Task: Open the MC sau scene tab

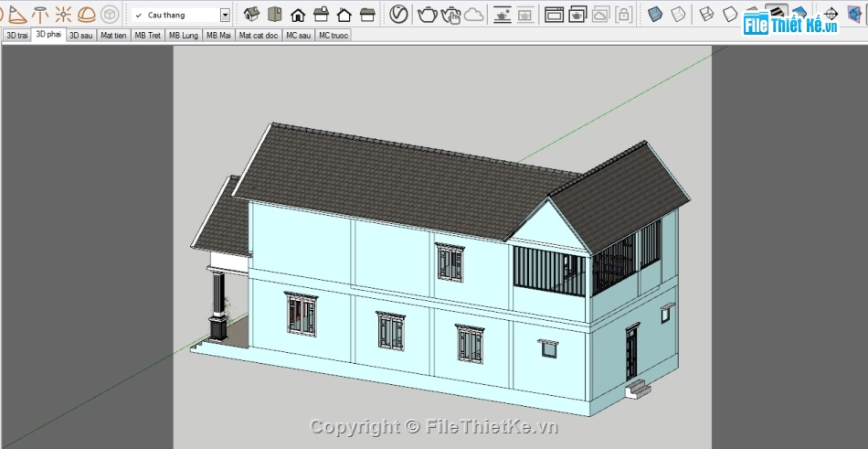Action: point(298,36)
